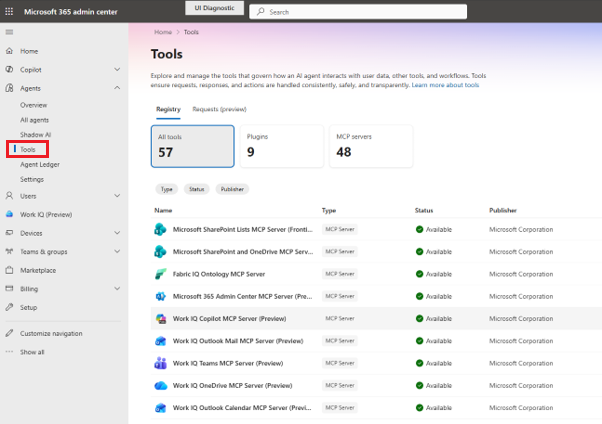602x424 pixels.
Task: Click SharePoint Lists MCP Server icon
Action: (160, 229)
